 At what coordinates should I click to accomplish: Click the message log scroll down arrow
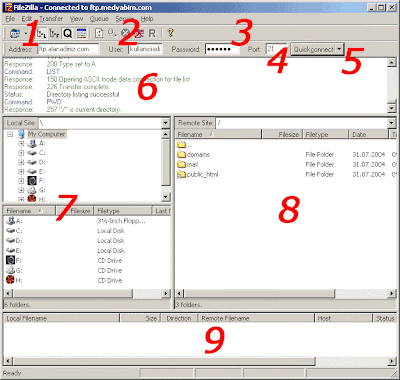tap(392, 108)
